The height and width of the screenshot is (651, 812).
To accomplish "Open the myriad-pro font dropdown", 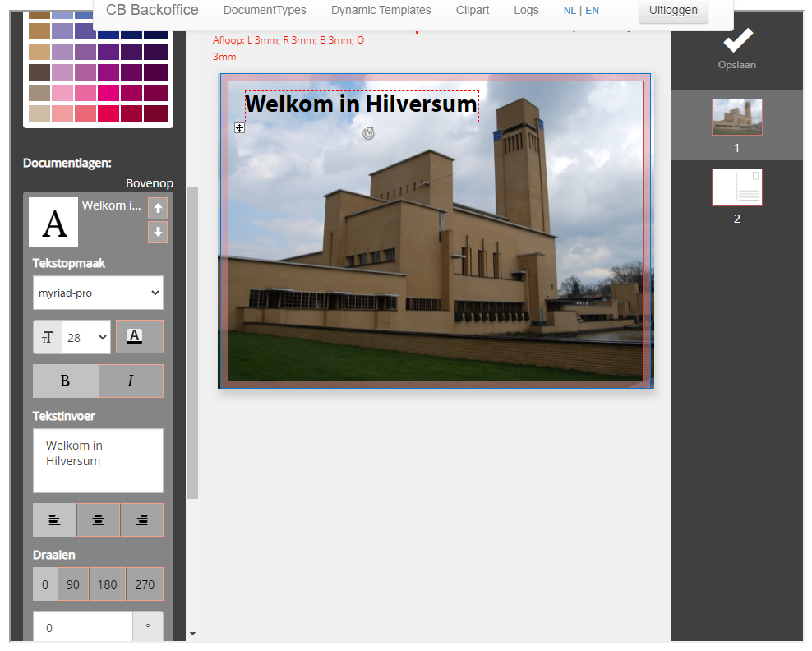I will click(98, 293).
